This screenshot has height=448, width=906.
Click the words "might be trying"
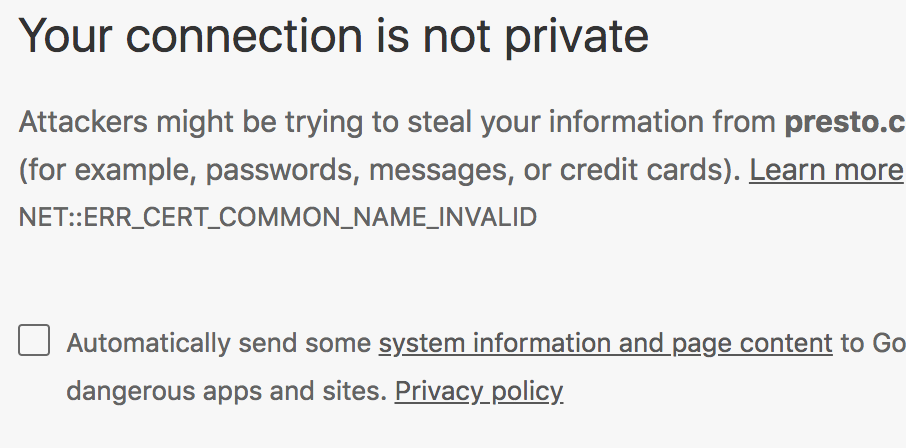237,122
